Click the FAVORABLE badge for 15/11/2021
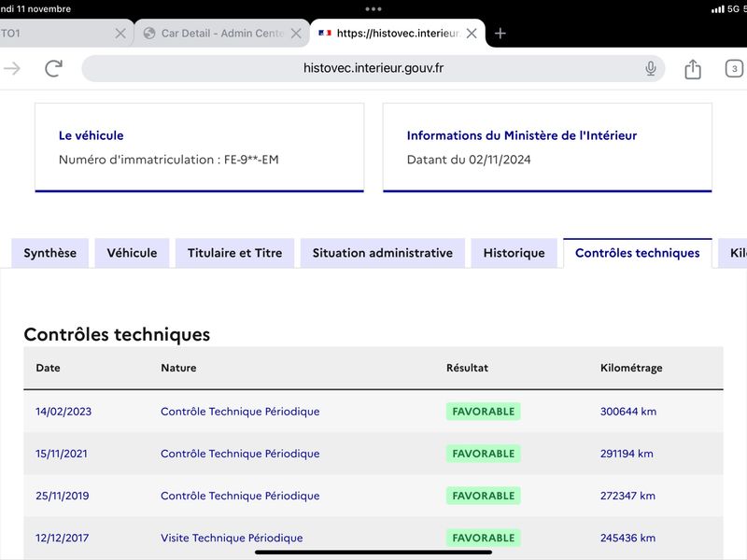The width and height of the screenshot is (747, 560). click(483, 454)
